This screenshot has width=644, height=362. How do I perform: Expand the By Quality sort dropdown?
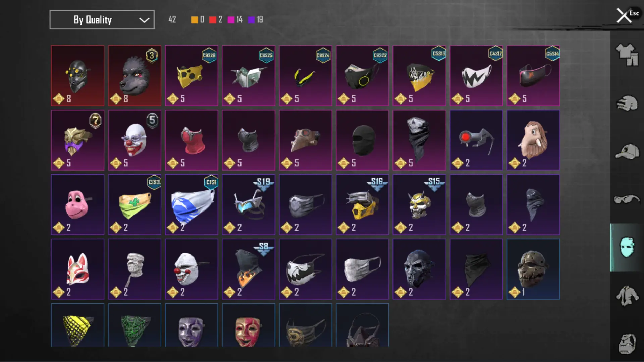tap(102, 20)
